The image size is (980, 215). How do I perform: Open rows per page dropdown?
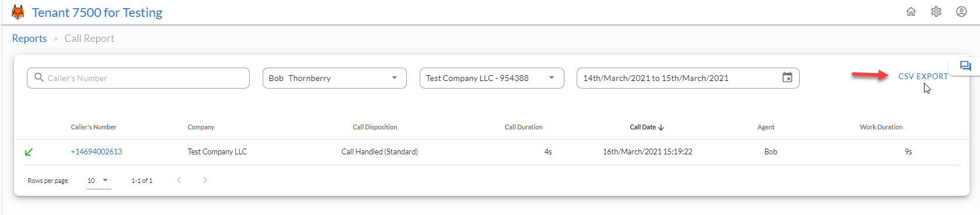click(99, 181)
